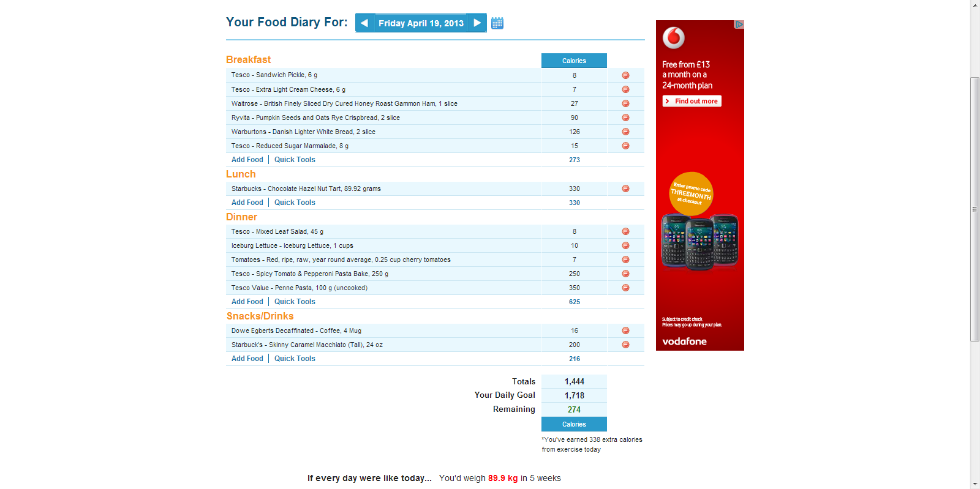The width and height of the screenshot is (980, 489).
Task: Delete Waitrose Gammon Ham entry
Action: coord(625,103)
